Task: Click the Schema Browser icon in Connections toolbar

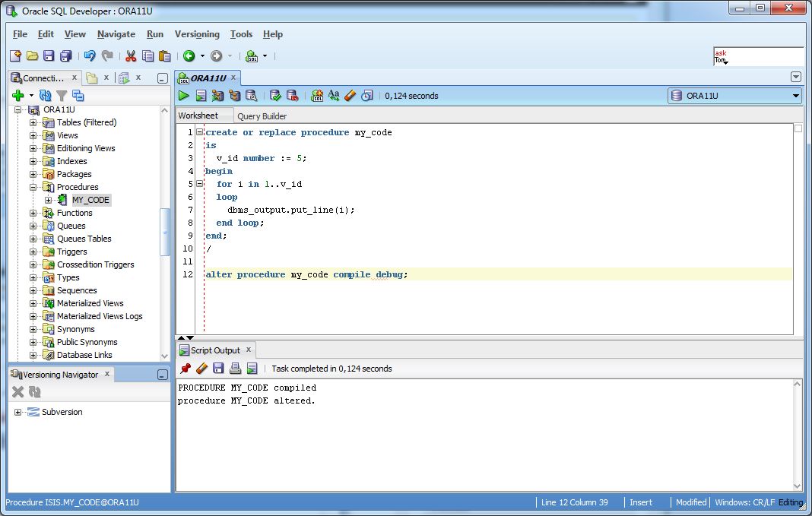Action: (78, 95)
